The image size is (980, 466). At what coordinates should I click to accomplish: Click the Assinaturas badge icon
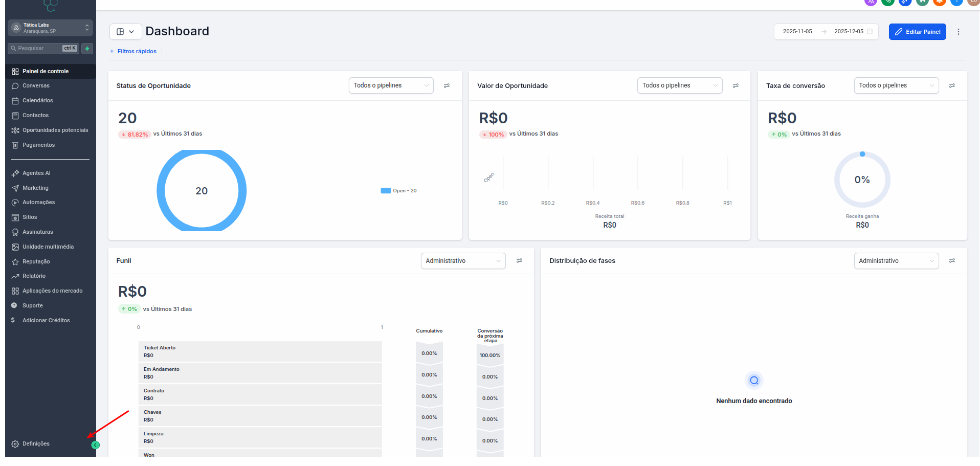point(15,232)
